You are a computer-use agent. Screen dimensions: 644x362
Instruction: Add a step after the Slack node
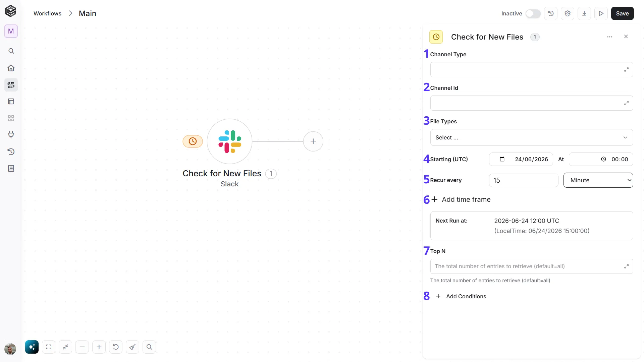point(313,141)
